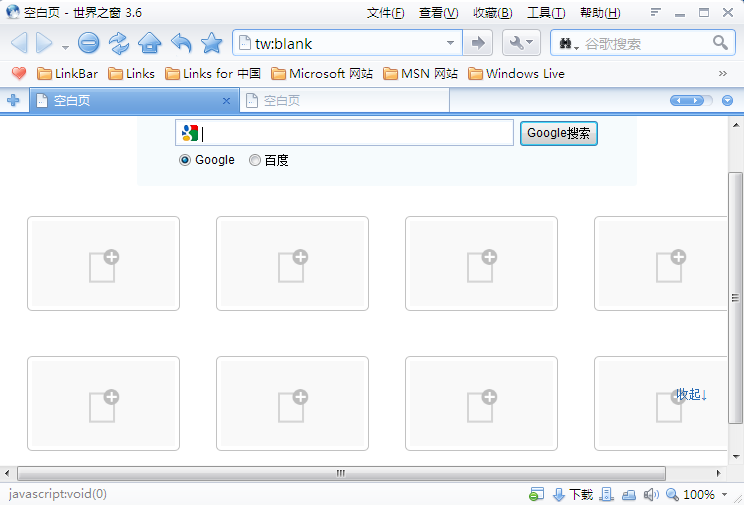
Task: Stop loading with the Stop icon
Action: 89,43
